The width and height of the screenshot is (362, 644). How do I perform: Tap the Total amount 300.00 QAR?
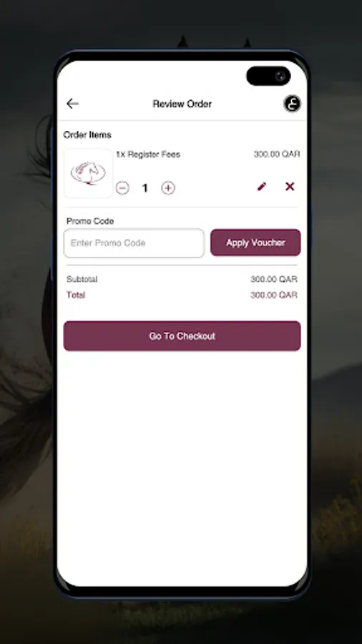[x=274, y=295]
